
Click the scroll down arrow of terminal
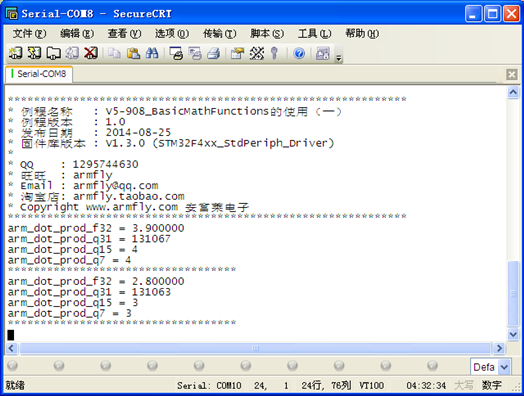[x=513, y=334]
